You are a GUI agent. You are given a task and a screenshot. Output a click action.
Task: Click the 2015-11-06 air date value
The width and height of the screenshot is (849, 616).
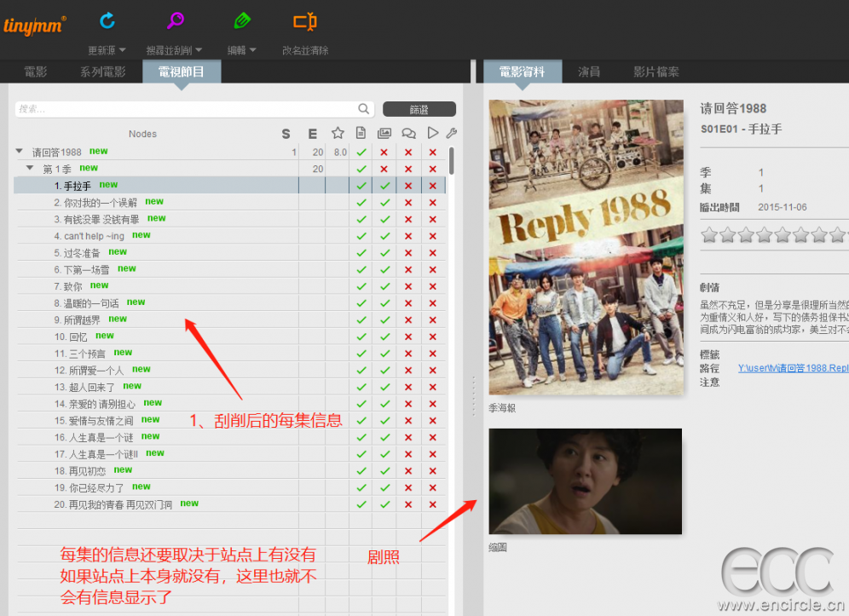(783, 207)
